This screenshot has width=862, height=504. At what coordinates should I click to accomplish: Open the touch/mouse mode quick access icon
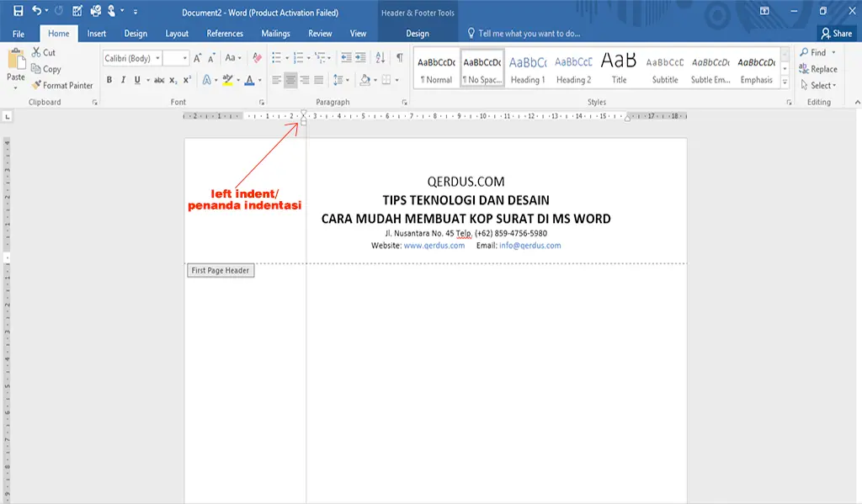(112, 10)
